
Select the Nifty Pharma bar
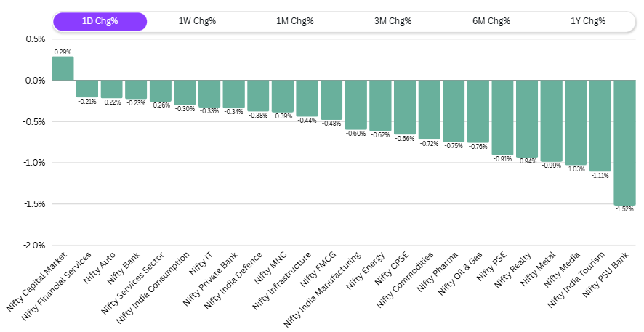pos(454,111)
